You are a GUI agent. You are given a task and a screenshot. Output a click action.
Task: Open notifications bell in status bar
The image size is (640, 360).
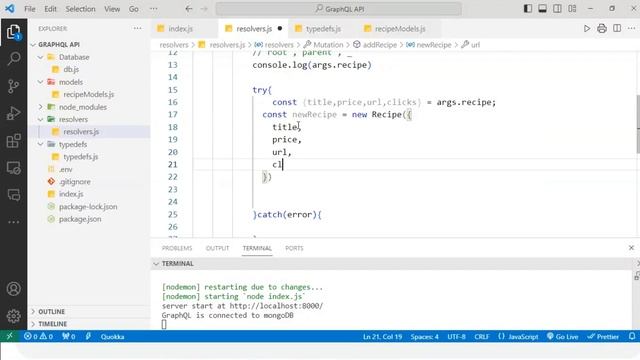(632, 336)
